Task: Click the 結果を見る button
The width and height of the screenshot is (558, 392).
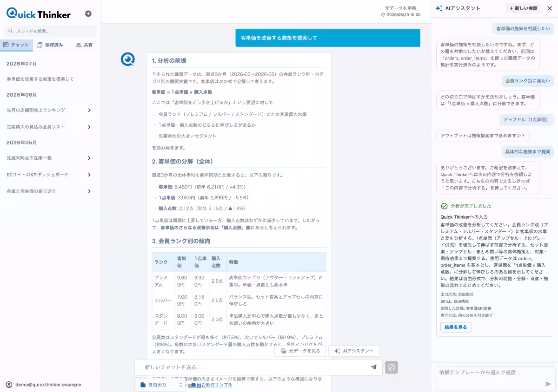Action: (x=456, y=327)
